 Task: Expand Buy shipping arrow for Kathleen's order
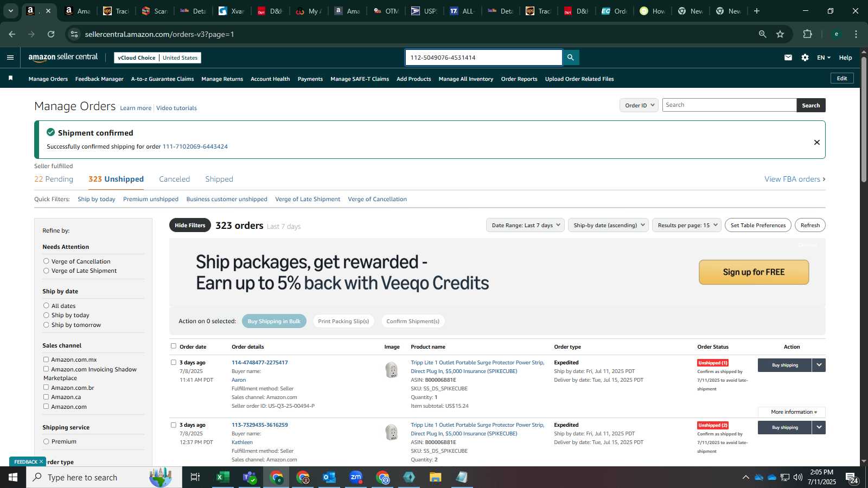pos(819,427)
